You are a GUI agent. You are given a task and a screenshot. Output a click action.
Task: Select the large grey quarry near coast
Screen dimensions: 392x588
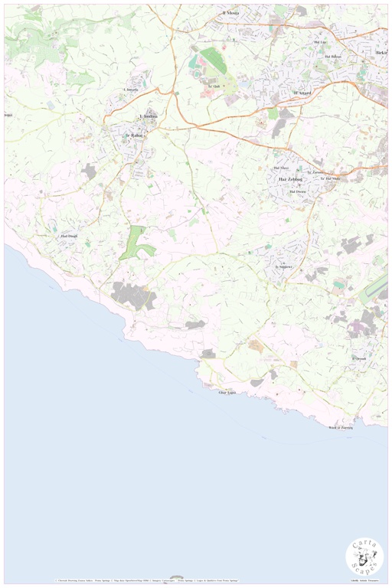(133, 296)
